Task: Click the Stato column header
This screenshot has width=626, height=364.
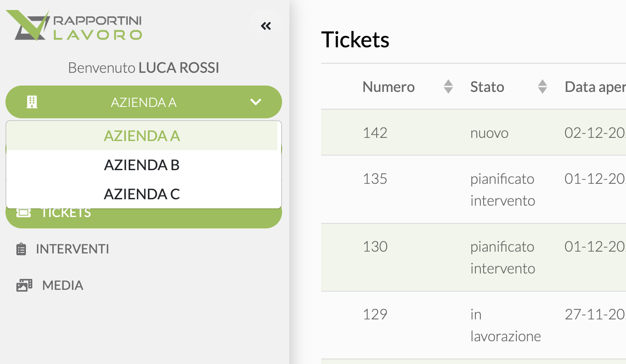Action: point(487,87)
